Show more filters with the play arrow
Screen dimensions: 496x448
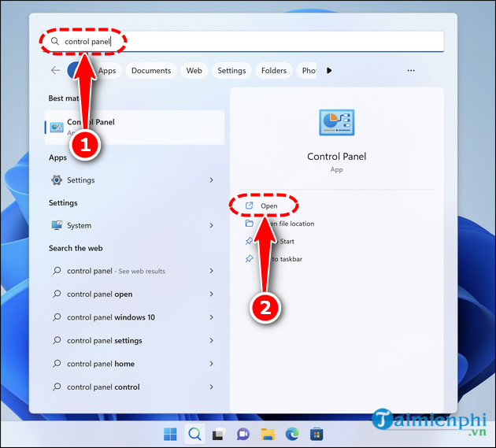[x=329, y=70]
